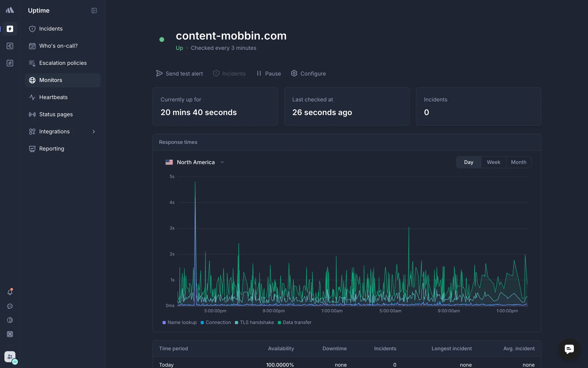The image size is (588, 368).
Task: Pause the monitor
Action: pos(269,74)
